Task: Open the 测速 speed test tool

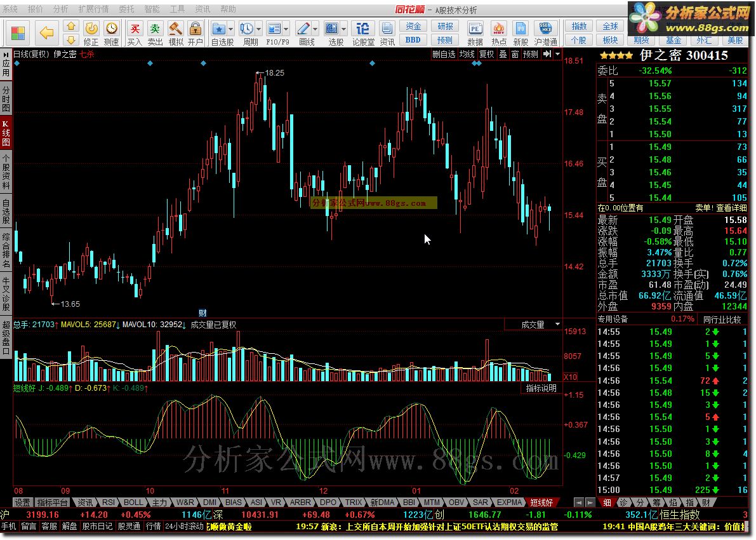Action: pos(111,33)
